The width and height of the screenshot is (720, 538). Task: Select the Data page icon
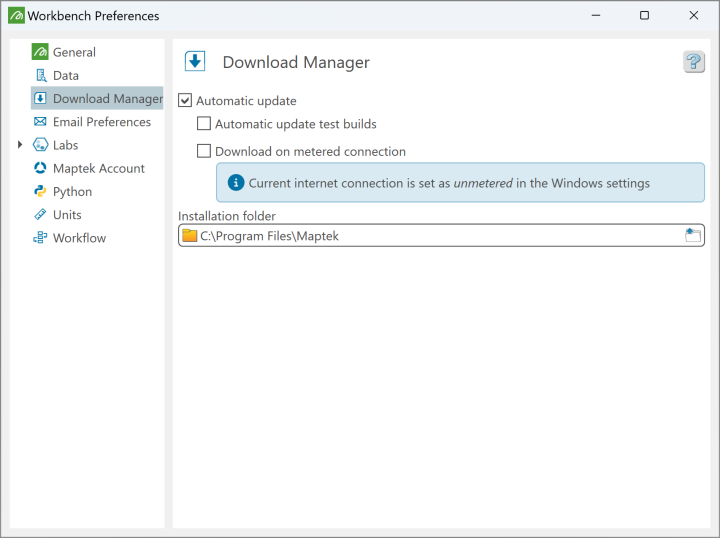[x=40, y=75]
